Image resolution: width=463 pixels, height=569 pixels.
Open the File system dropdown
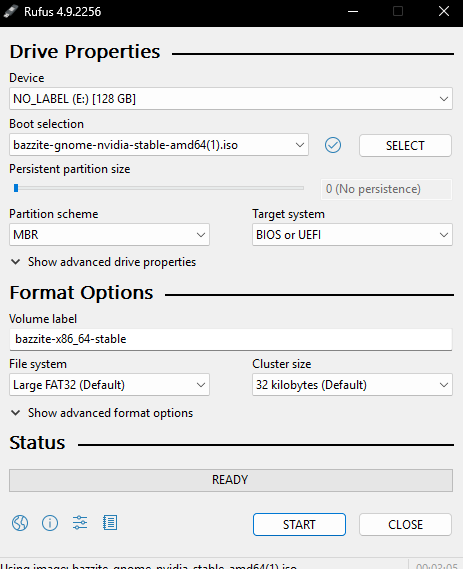click(x=109, y=385)
